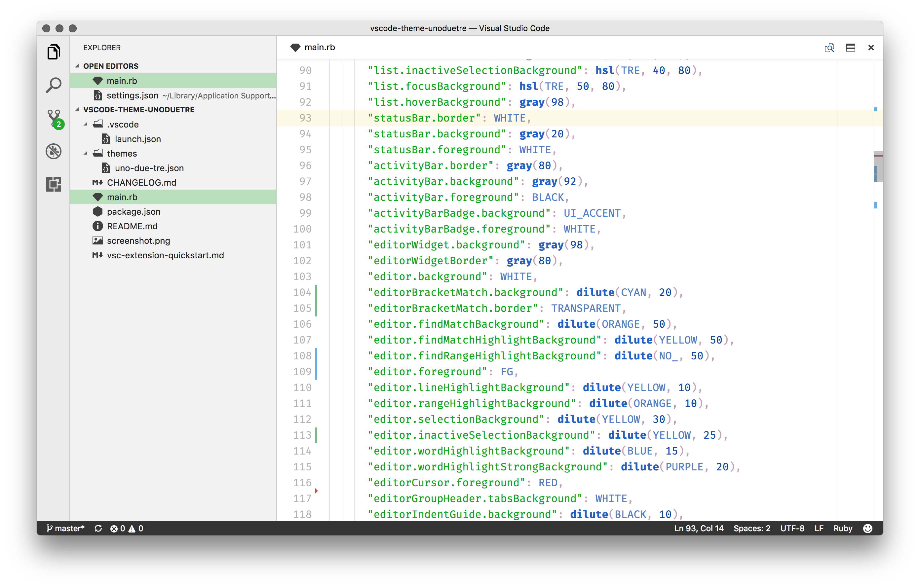Synchronize changes with the refresh icon
This screenshot has height=588, width=920.
click(98, 528)
